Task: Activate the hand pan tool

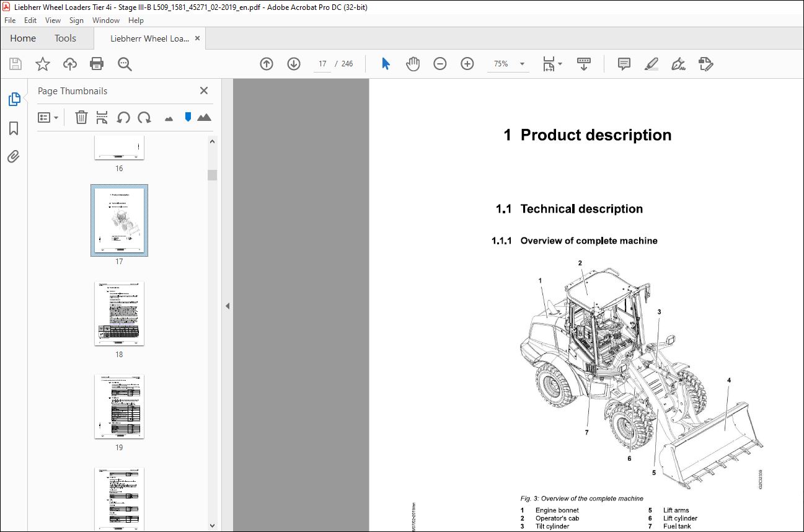Action: (413, 64)
